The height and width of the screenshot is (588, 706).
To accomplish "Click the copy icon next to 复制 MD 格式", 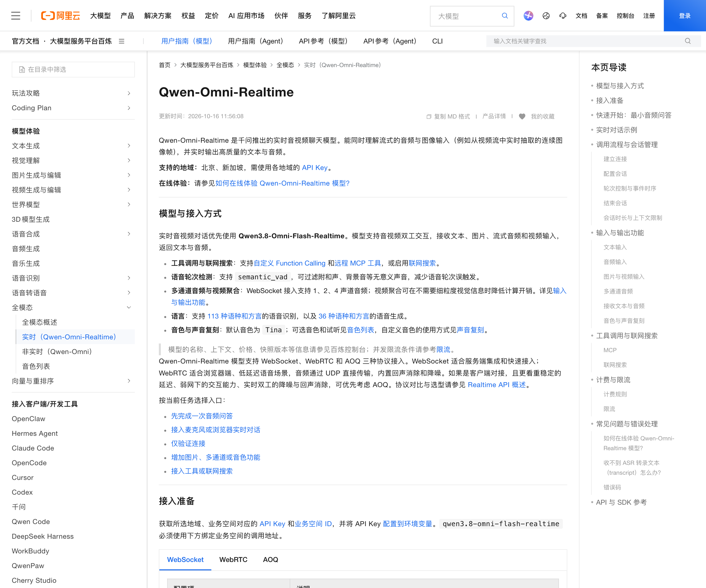I will click(x=429, y=117).
